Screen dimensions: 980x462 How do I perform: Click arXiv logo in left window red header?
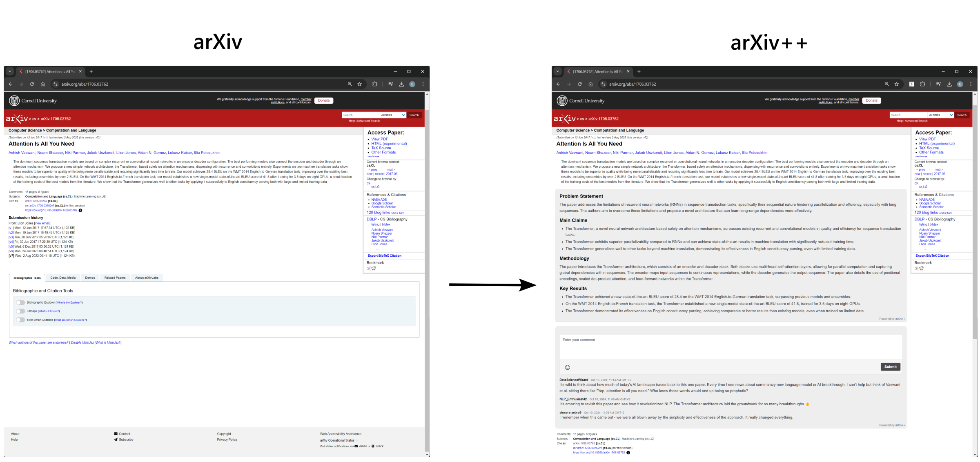click(x=17, y=119)
